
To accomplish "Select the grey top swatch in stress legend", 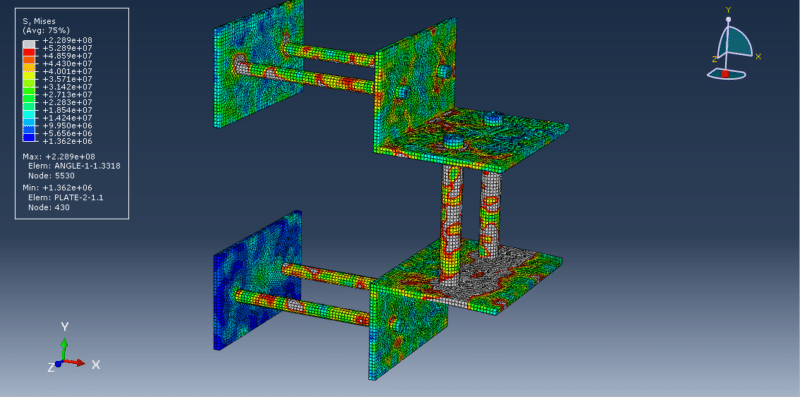I will (x=29, y=44).
